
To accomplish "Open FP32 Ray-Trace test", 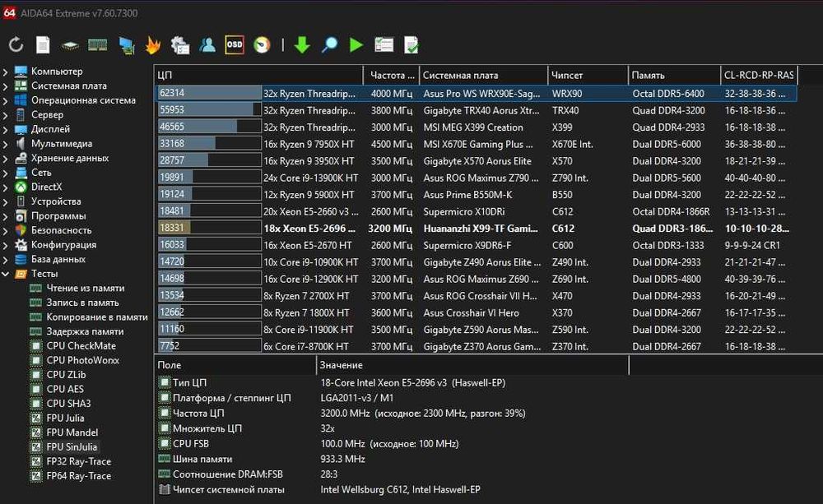I will (78, 461).
